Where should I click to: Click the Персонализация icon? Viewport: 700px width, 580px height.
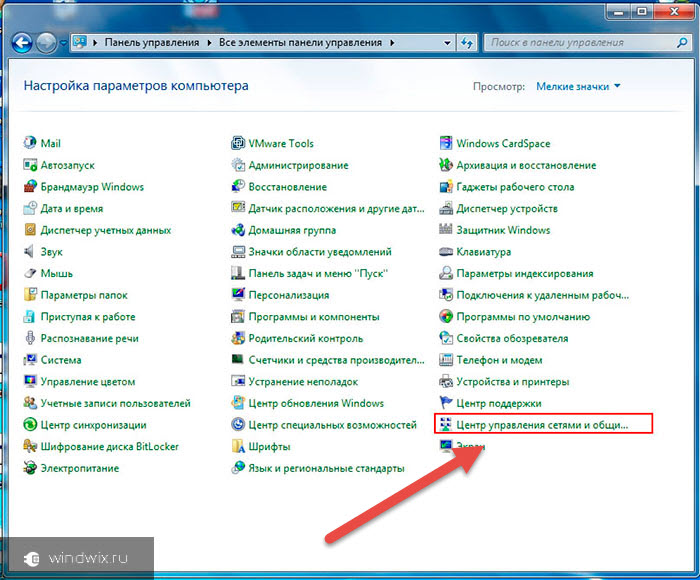coord(238,295)
